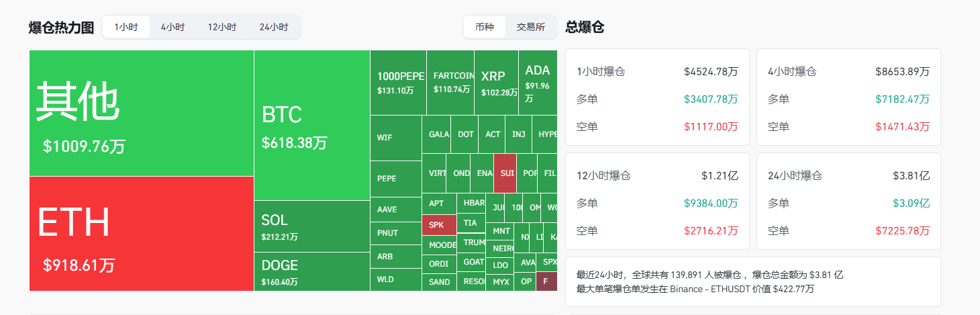Click the 其他 heatmap block
980x315 pixels.
pos(141,113)
